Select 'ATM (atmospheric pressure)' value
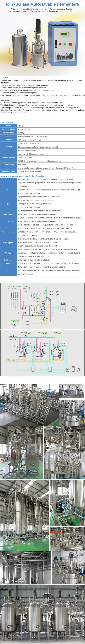Viewport: 85px width, 644px height. (29, 140)
